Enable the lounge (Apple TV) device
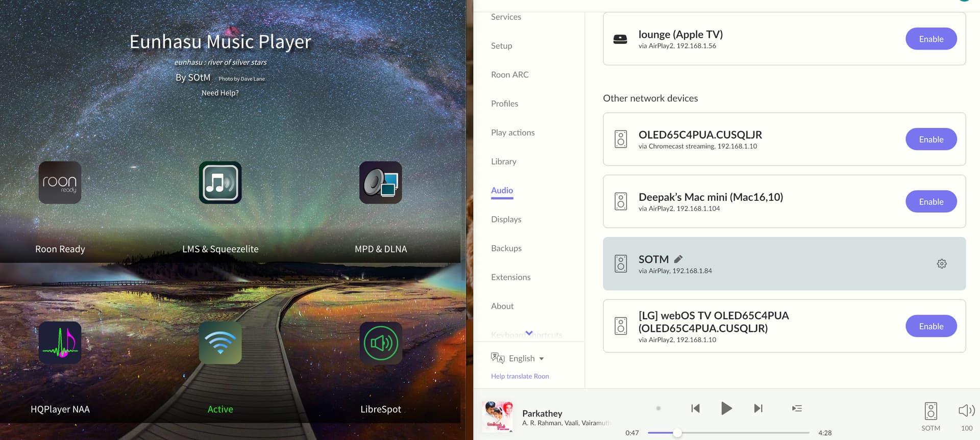The height and width of the screenshot is (440, 980). coord(931,39)
